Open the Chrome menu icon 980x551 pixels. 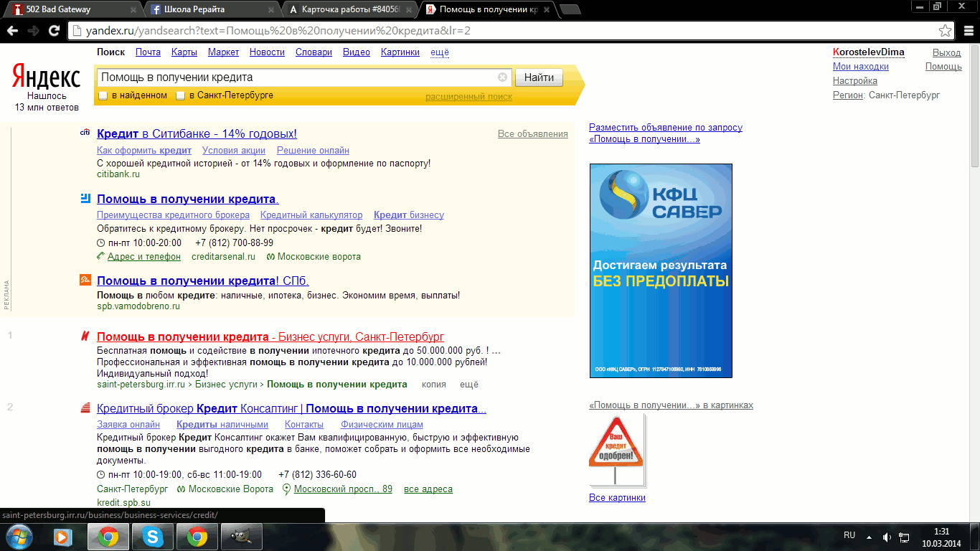[967, 31]
